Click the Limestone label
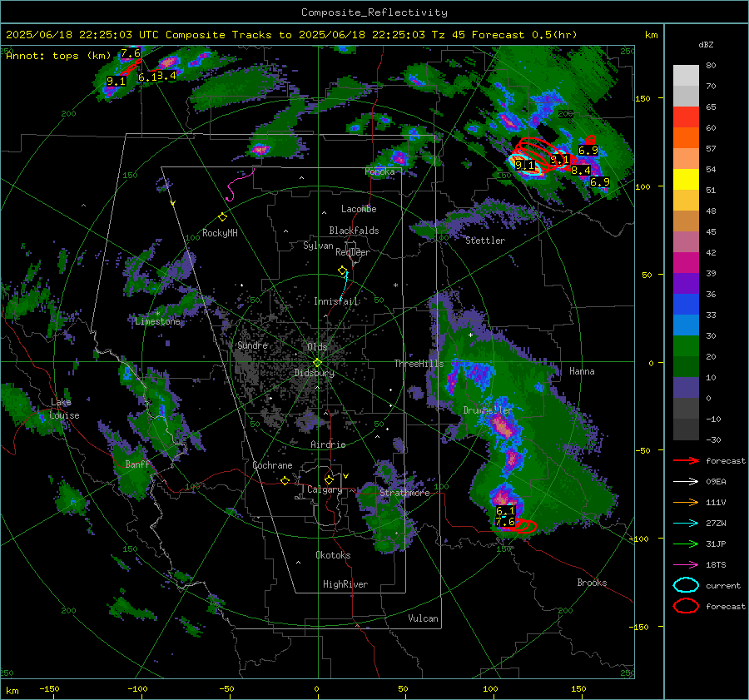 tap(157, 321)
